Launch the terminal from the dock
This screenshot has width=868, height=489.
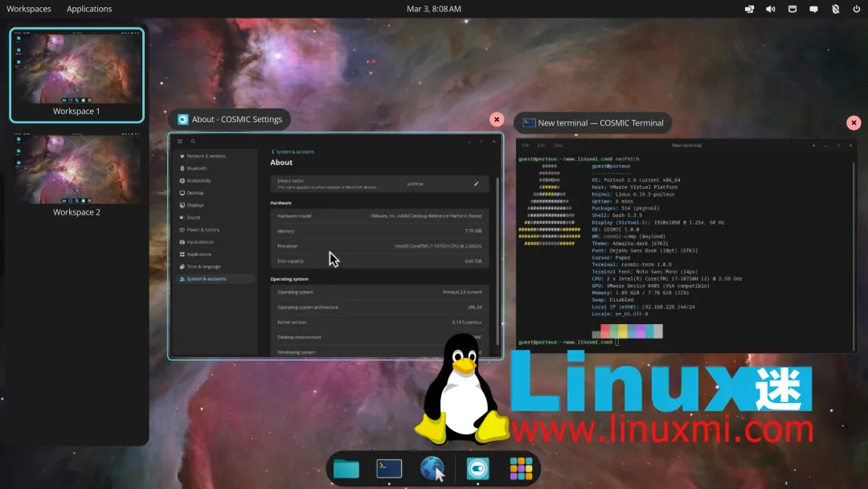pos(389,469)
